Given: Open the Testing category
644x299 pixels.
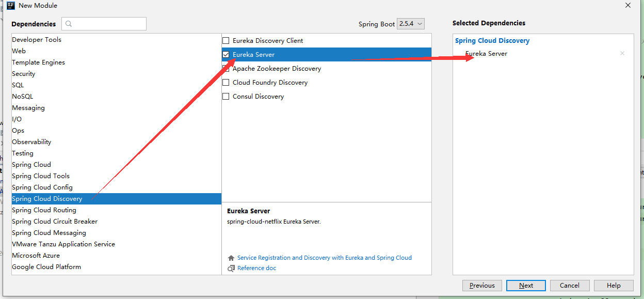Looking at the screenshot, I should (117, 153).
